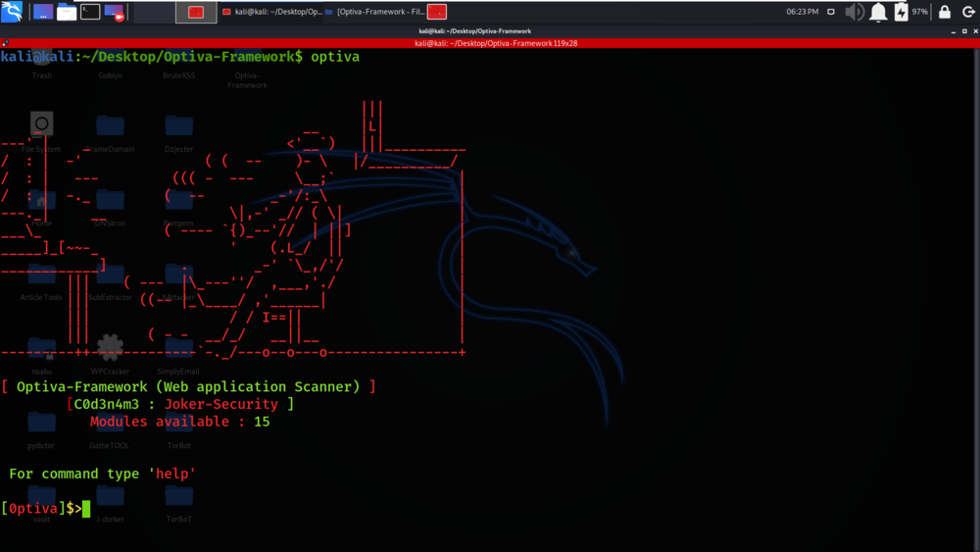Click the typed 'optiva' command text

click(335, 57)
